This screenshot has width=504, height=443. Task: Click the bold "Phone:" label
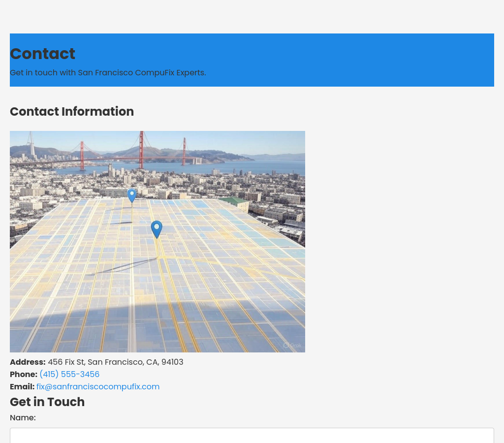click(x=24, y=375)
